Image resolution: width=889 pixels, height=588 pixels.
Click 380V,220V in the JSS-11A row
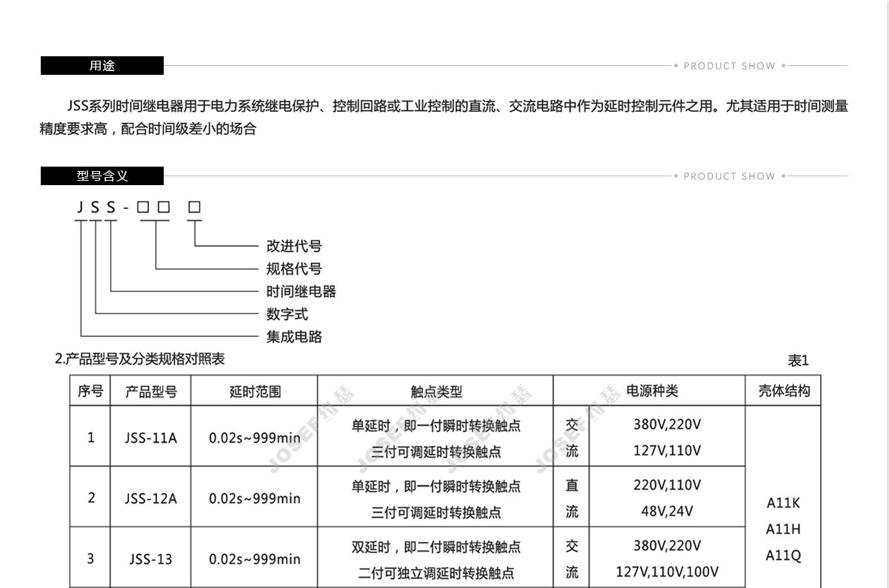pos(667,424)
